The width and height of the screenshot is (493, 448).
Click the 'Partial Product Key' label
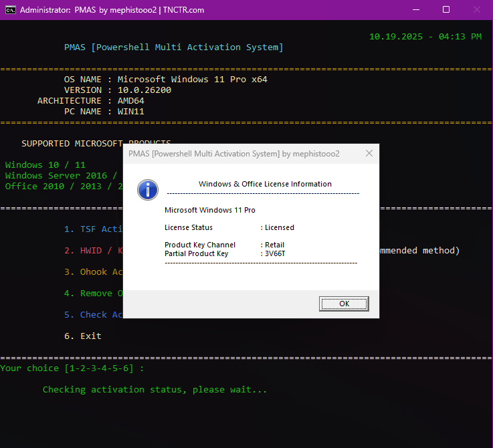point(196,253)
